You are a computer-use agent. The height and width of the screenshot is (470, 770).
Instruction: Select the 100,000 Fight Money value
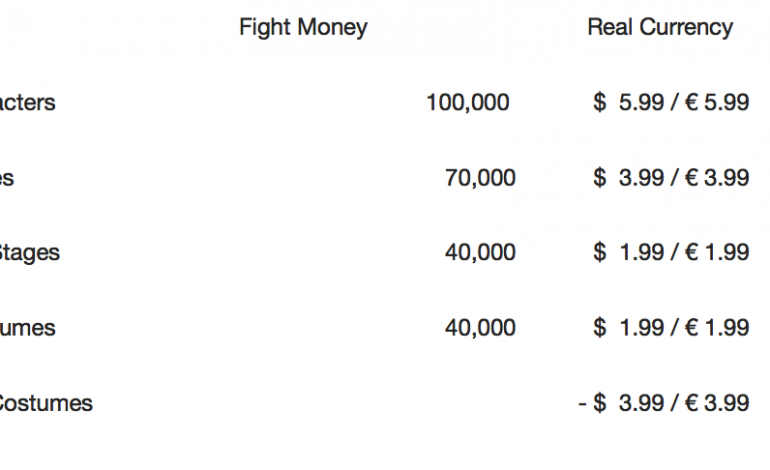[x=467, y=102]
